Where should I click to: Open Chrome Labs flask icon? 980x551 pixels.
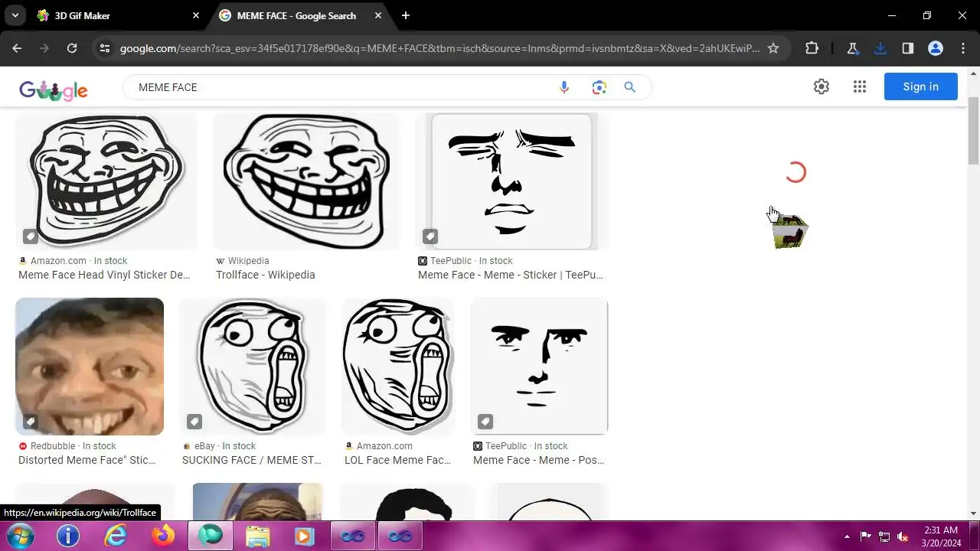coord(852,48)
